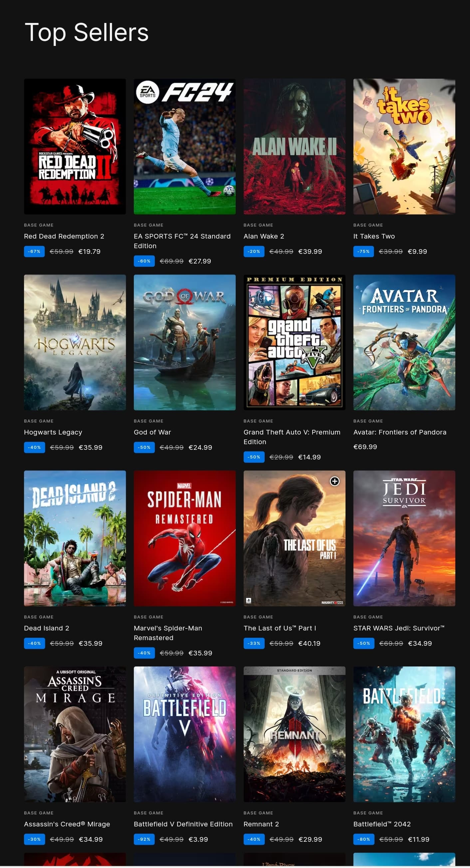Click the Battlefield 2042 title link
This screenshot has width=470, height=868.
[x=382, y=824]
